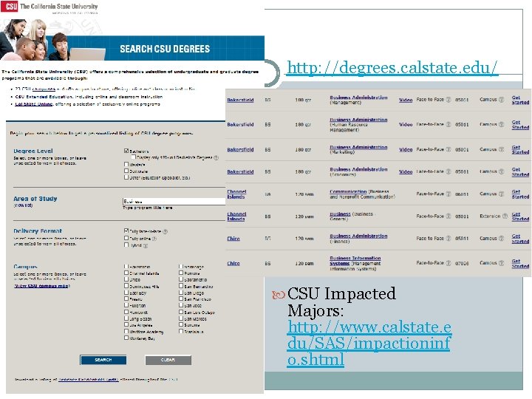Click Campus help icon in Chico Finance row
Image resolution: width=532 pixels, height=399 pixels.
pyautogui.click(x=501, y=238)
